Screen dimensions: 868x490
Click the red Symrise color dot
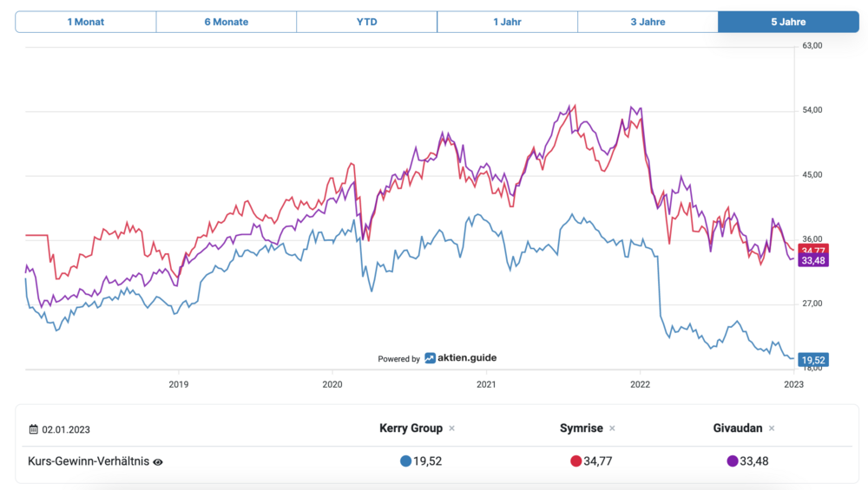[x=575, y=461]
